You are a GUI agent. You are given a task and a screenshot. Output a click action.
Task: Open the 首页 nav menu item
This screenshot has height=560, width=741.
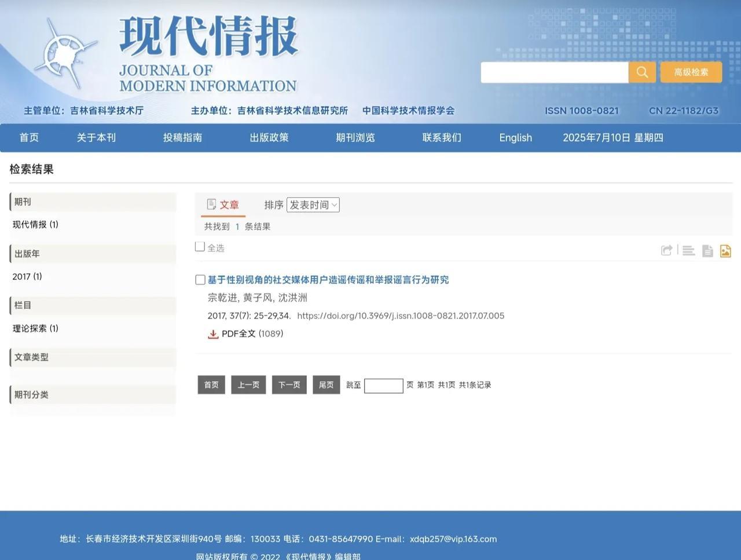(x=29, y=138)
